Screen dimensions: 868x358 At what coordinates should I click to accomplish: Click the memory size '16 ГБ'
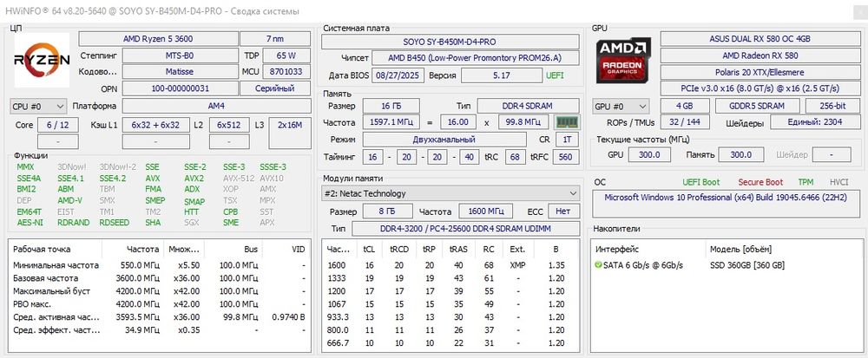[x=391, y=106]
